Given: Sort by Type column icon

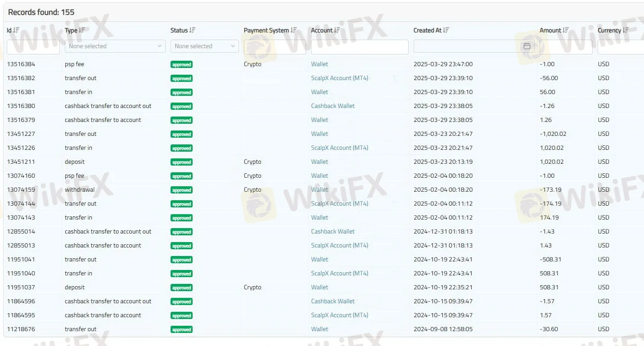Looking at the screenshot, I should [x=81, y=30].
